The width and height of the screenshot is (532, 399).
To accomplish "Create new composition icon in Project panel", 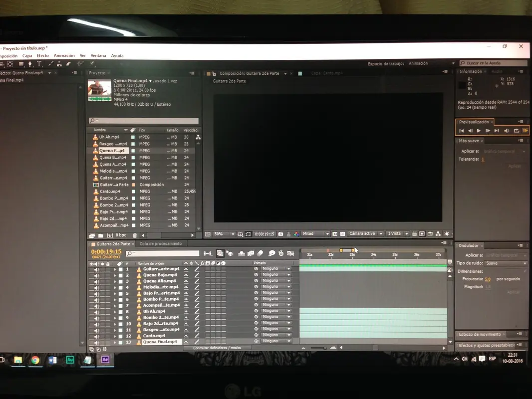I will pos(110,235).
